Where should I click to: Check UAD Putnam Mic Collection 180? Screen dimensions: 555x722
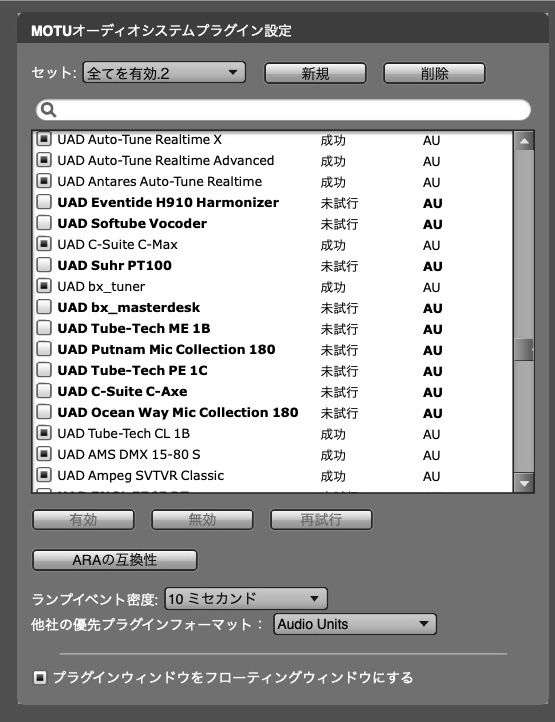(x=44, y=349)
